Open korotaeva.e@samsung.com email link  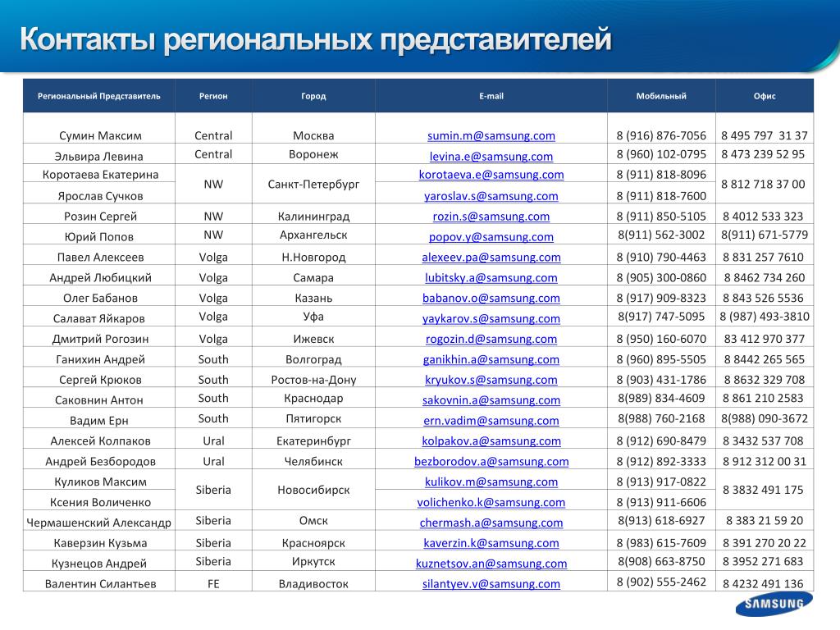point(491,175)
